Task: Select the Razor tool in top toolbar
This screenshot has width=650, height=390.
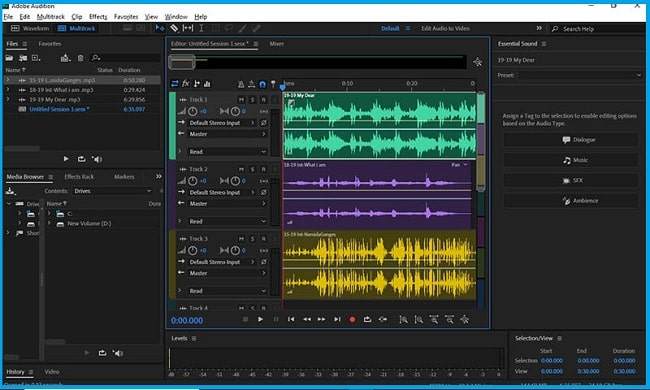Action: 175,28
